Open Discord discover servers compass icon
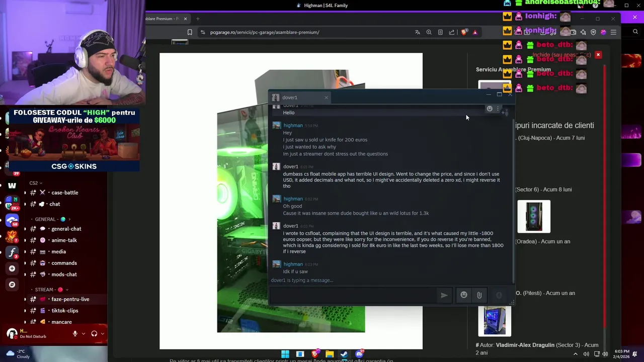This screenshot has height=362, width=644. [x=12, y=285]
